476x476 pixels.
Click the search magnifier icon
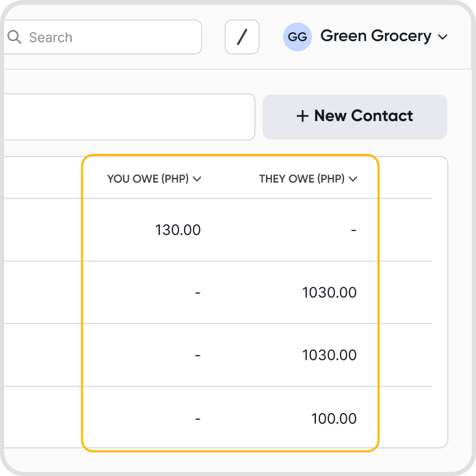14,37
